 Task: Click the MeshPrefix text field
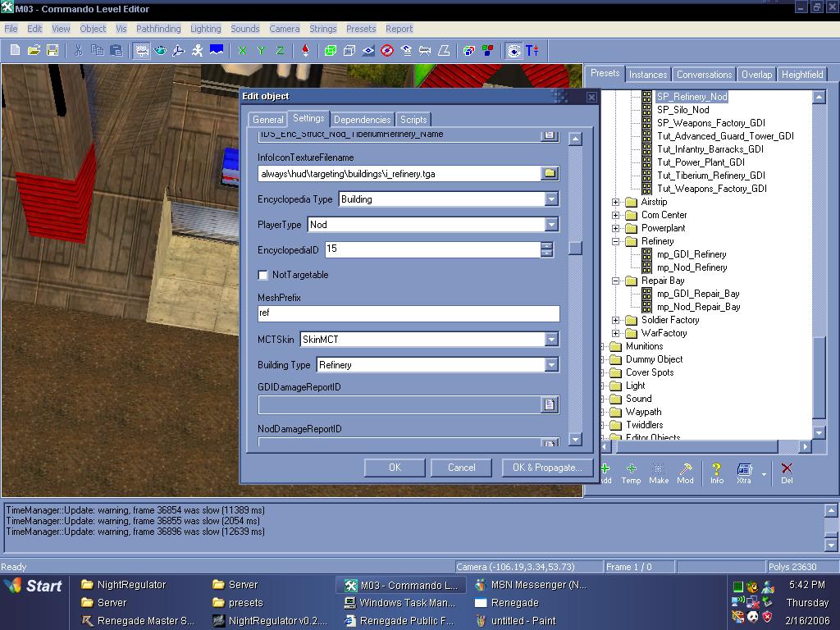(x=409, y=313)
